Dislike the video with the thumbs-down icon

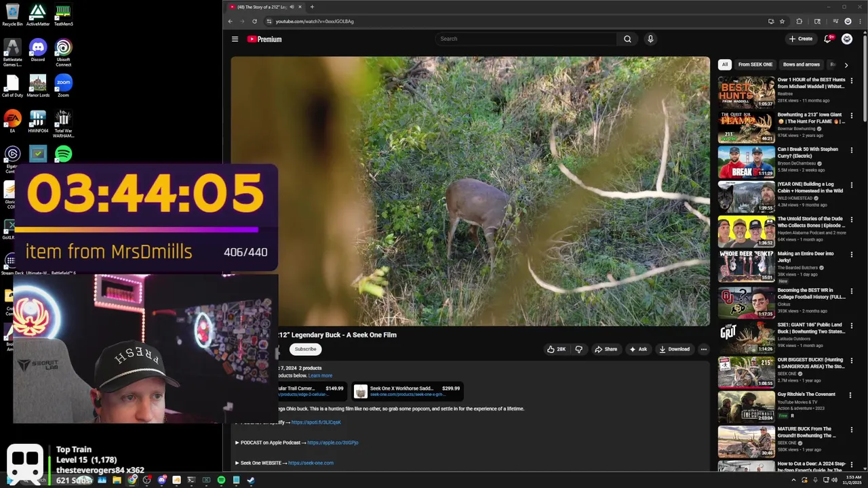578,349
